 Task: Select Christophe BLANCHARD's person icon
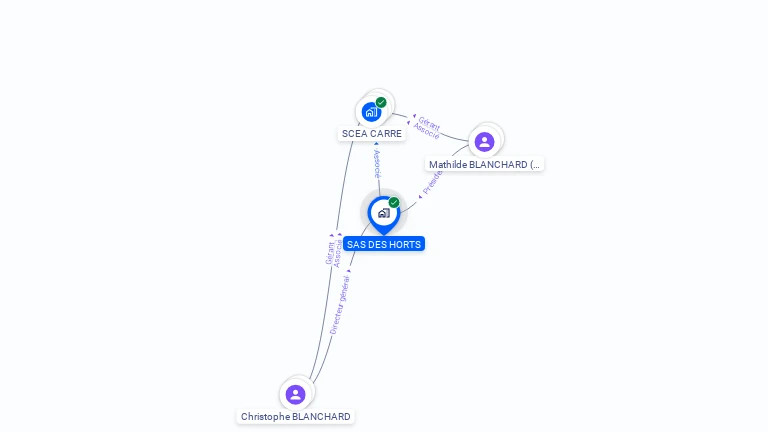(295, 394)
